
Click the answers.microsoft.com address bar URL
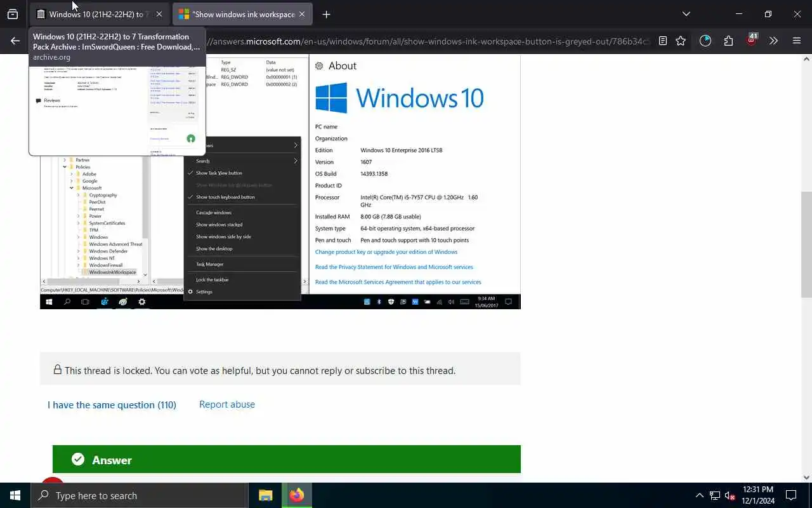click(x=428, y=41)
